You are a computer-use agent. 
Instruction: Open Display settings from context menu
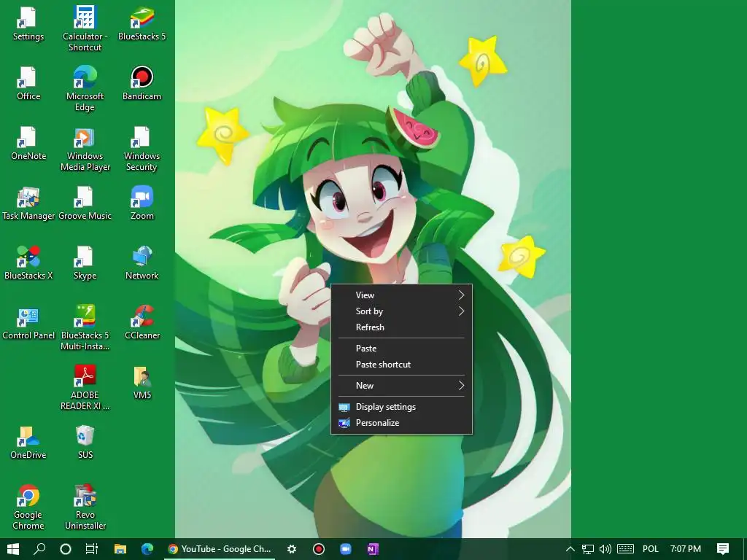402,407
